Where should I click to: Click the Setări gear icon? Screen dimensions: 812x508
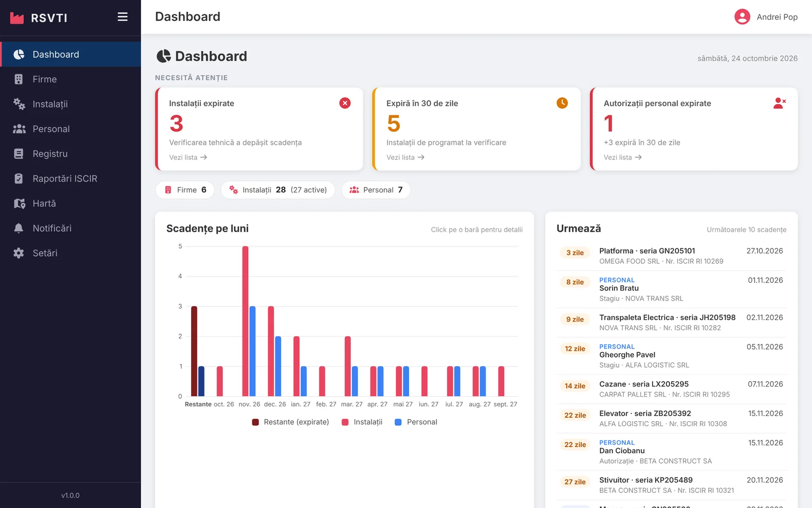pos(19,253)
